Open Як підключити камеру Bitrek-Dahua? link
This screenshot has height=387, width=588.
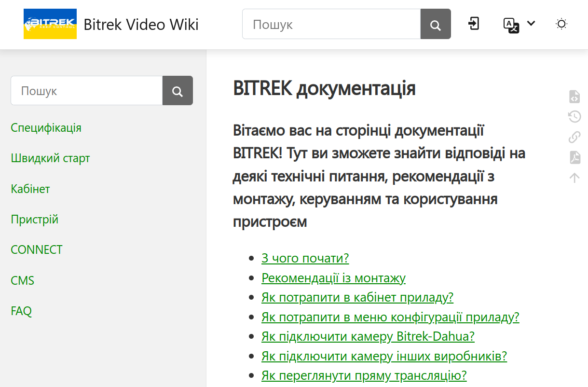click(368, 336)
